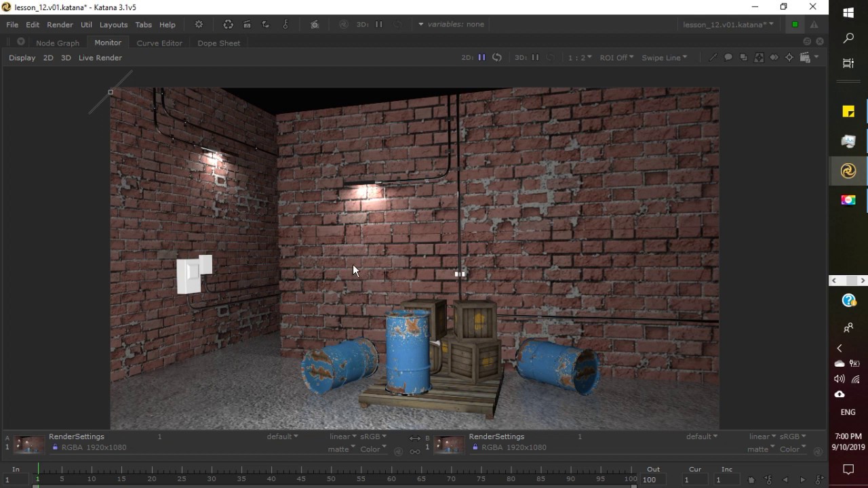Click the render-only-selected clapper icon in the top toolbar

point(247,24)
